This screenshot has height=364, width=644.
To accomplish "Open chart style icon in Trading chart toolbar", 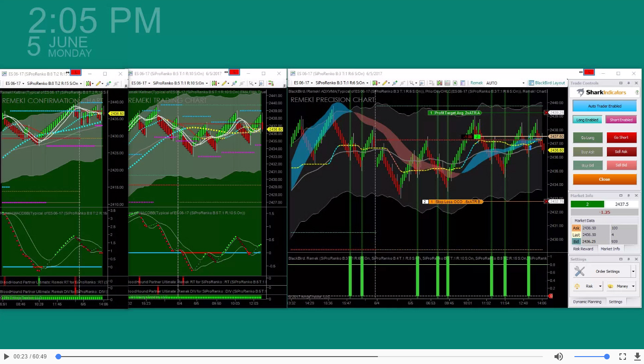I will click(215, 83).
